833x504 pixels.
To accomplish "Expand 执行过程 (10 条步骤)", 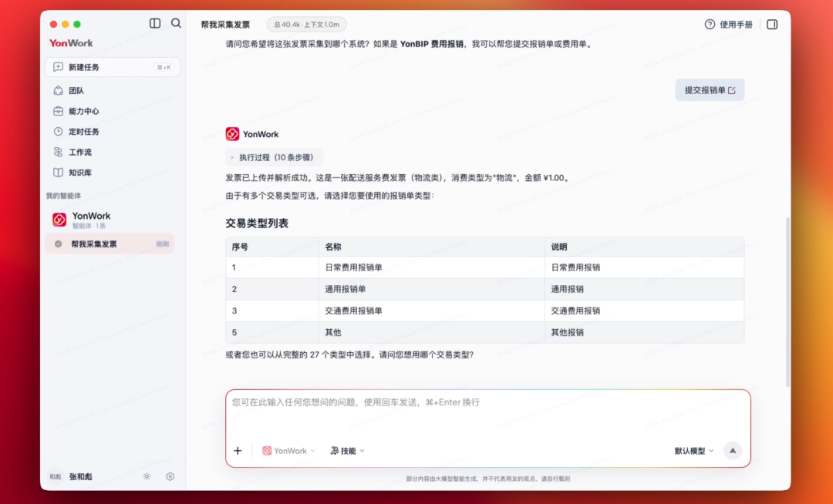I will (275, 157).
